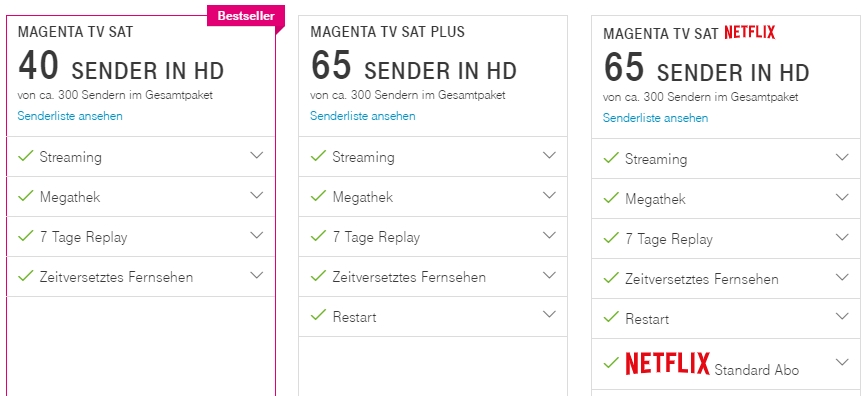Expand Netflix Standard Abo chevron
The width and height of the screenshot is (865, 396).
click(x=842, y=362)
